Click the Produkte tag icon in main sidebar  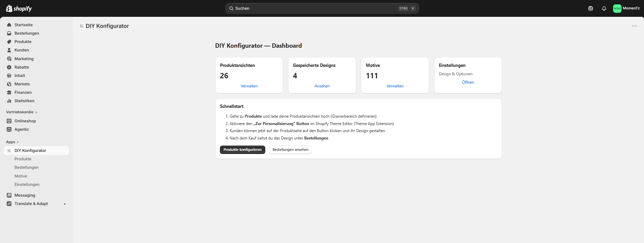click(9, 42)
